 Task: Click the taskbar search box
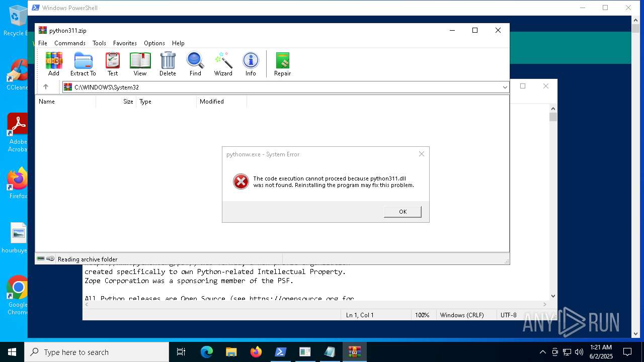click(x=97, y=352)
